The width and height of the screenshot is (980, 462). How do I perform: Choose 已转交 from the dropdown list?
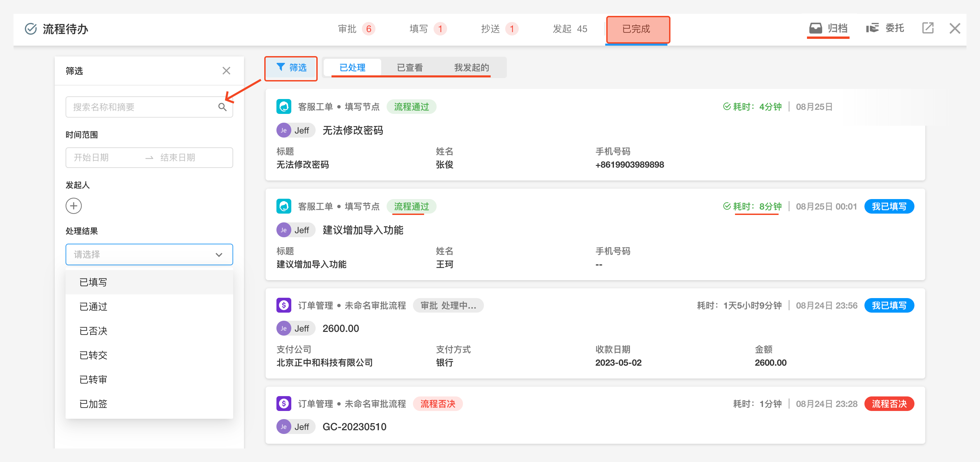click(x=149, y=355)
